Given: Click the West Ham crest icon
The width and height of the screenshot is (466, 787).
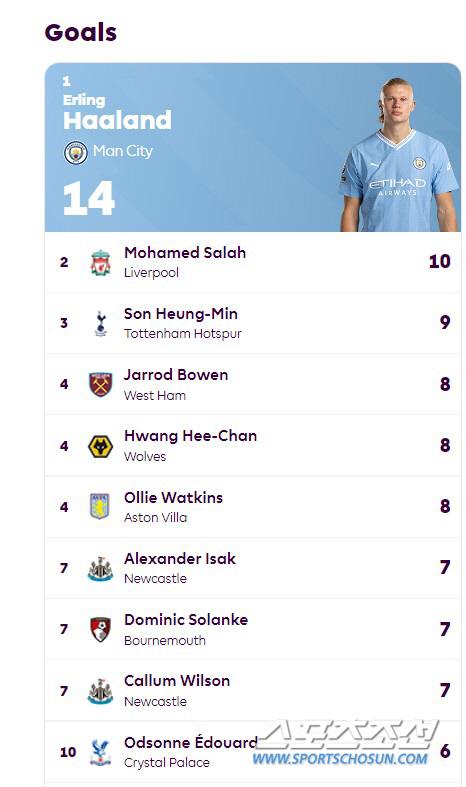Looking at the screenshot, I should tap(100, 384).
